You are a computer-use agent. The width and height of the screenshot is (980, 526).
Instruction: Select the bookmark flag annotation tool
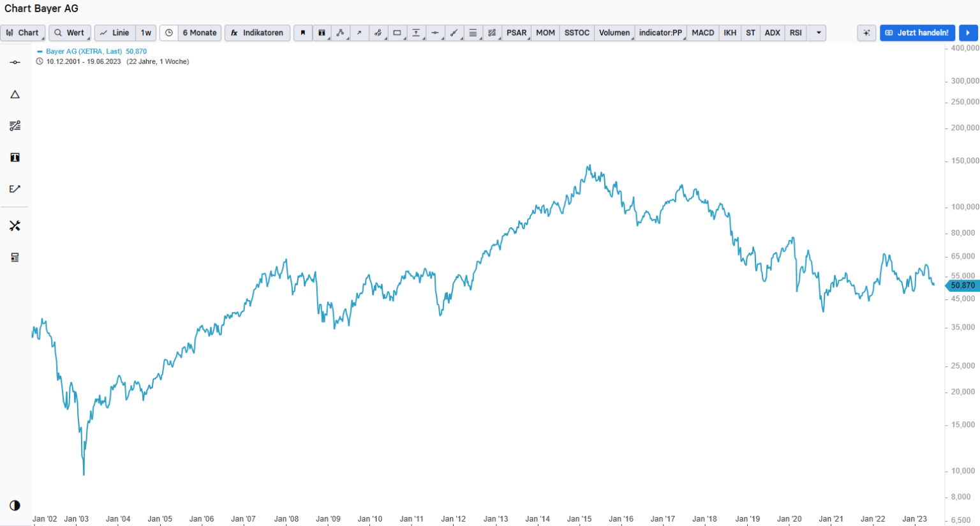(302, 33)
